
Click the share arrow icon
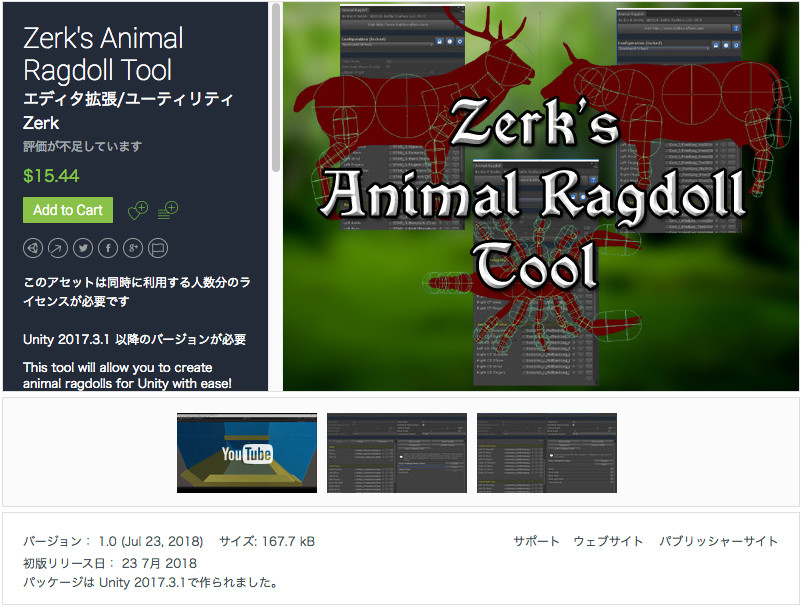pos(58,248)
